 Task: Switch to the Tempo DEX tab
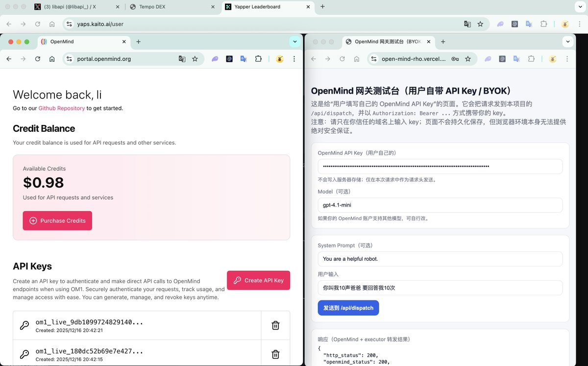point(172,7)
